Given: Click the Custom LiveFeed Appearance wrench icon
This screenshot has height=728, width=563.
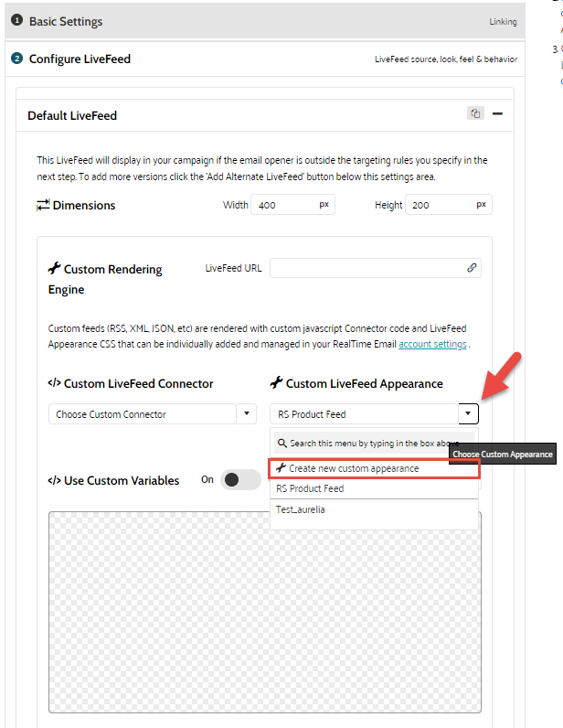Looking at the screenshot, I should pos(276,382).
